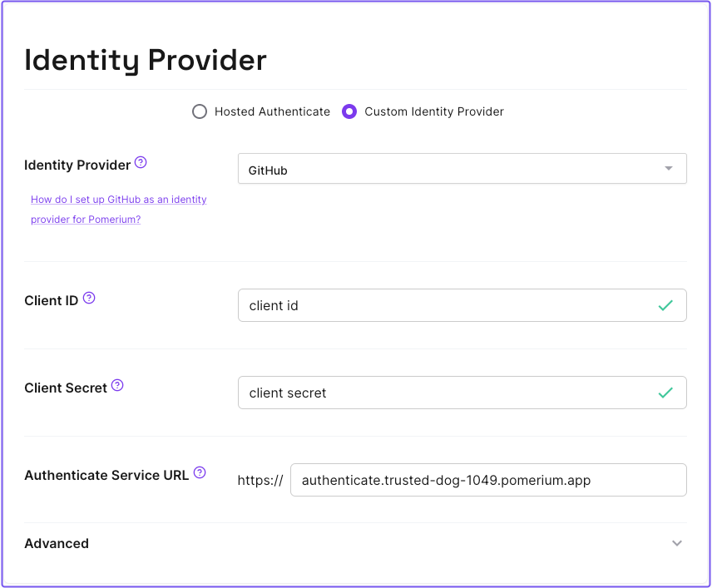Open the Authenticate Service URL help icon
Screen dimensions: 712x588
[x=199, y=471]
